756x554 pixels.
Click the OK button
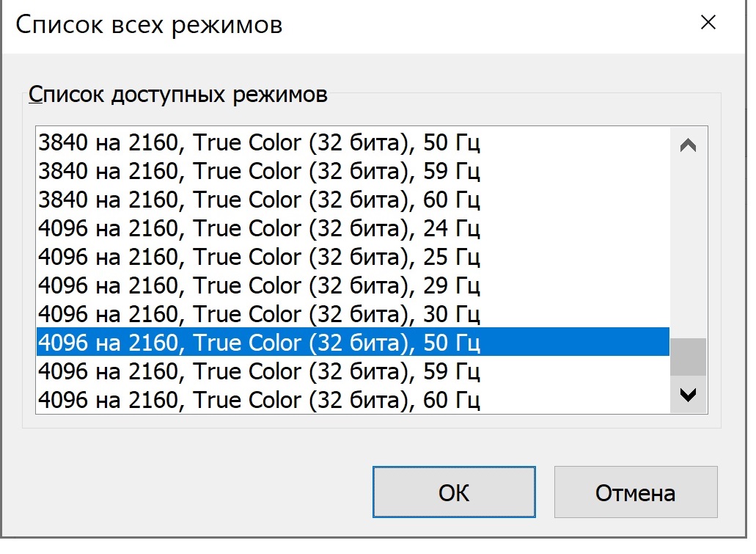coord(453,492)
